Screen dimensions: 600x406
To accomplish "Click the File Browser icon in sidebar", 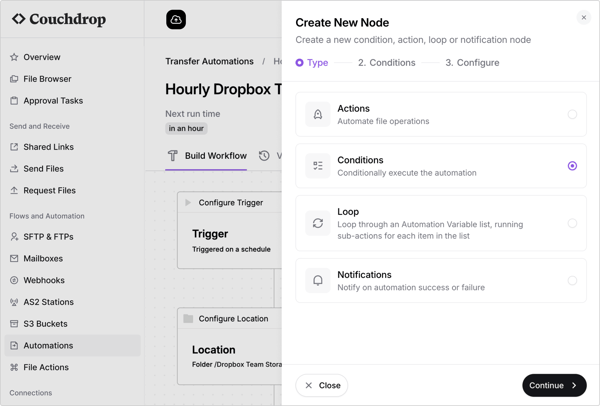I will pyautogui.click(x=14, y=79).
